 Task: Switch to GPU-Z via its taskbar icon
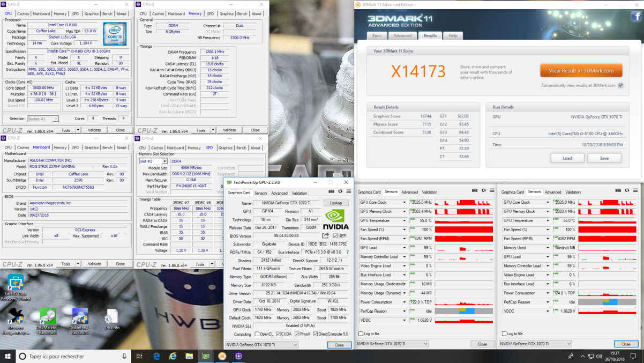coord(206,356)
